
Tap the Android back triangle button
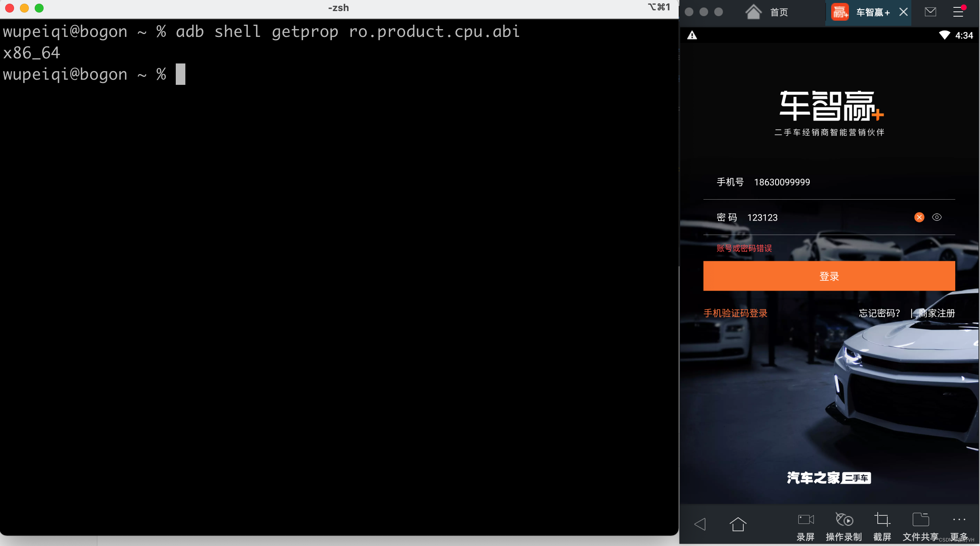[x=700, y=524]
